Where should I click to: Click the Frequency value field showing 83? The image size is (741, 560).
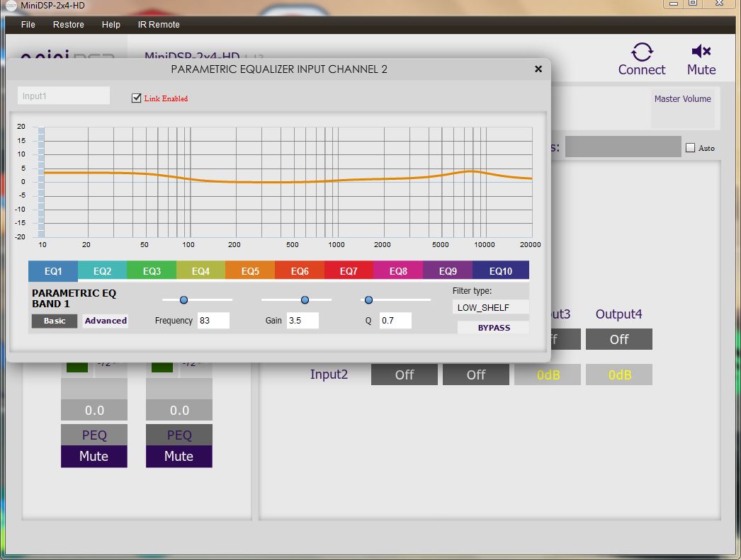point(214,320)
